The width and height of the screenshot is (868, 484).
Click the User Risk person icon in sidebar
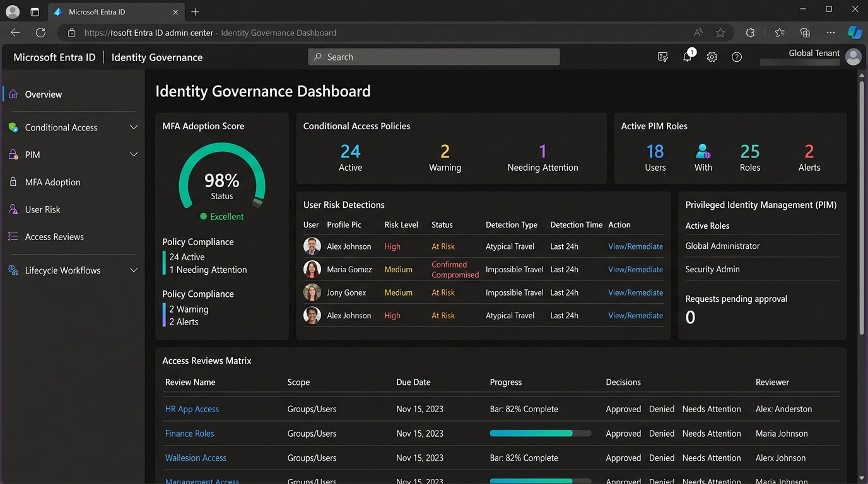[x=13, y=209]
